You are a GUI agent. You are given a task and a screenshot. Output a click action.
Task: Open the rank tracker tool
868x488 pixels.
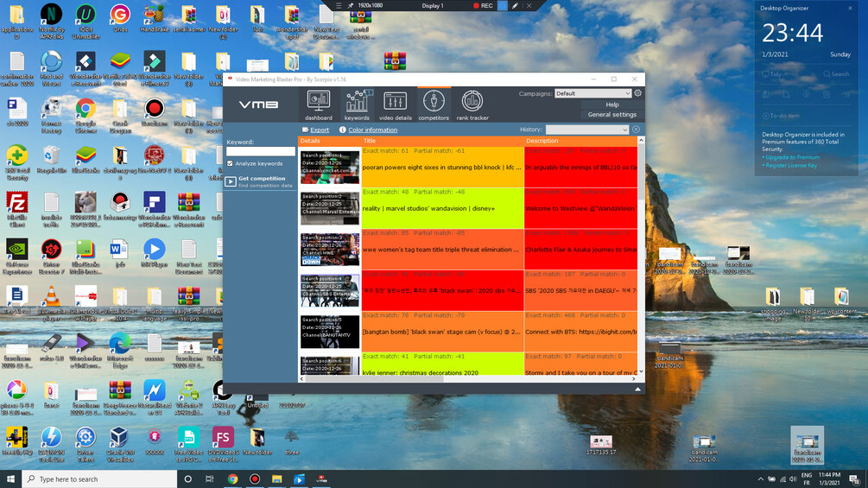pyautogui.click(x=472, y=104)
